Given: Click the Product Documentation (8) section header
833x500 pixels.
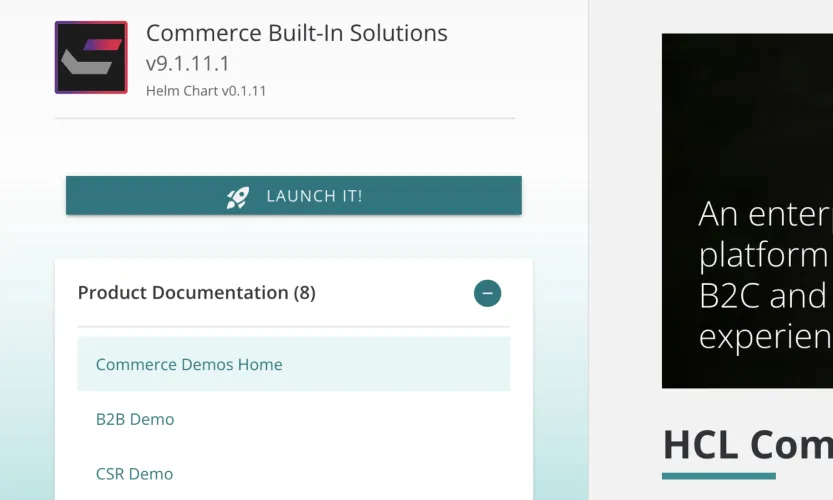Looking at the screenshot, I should [x=196, y=293].
